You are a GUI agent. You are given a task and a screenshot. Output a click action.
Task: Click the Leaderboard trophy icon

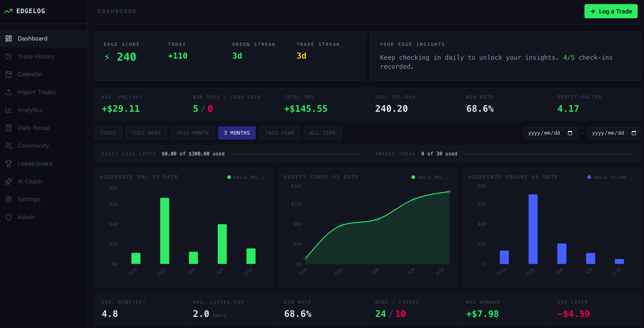(9, 163)
